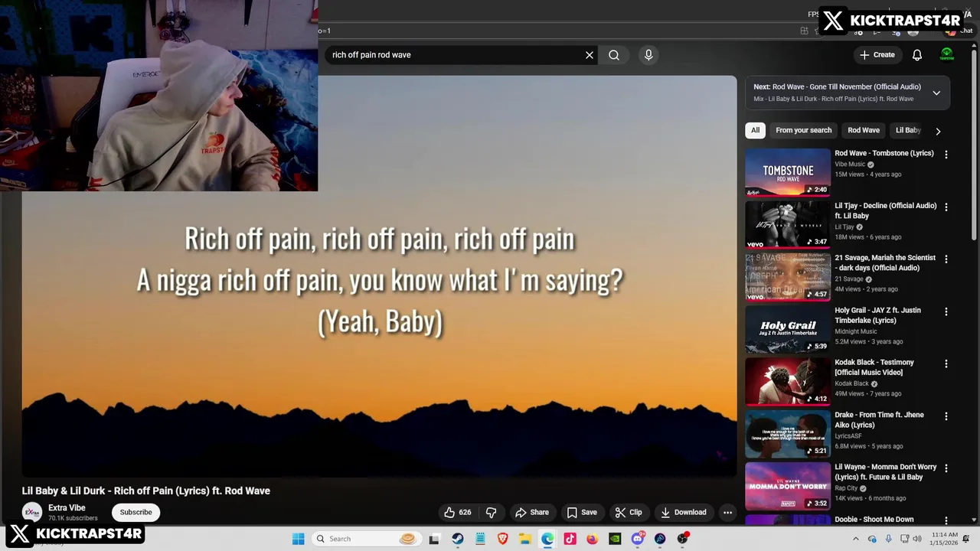Open Lil Tjay Decline video thumbnail

[x=788, y=224]
